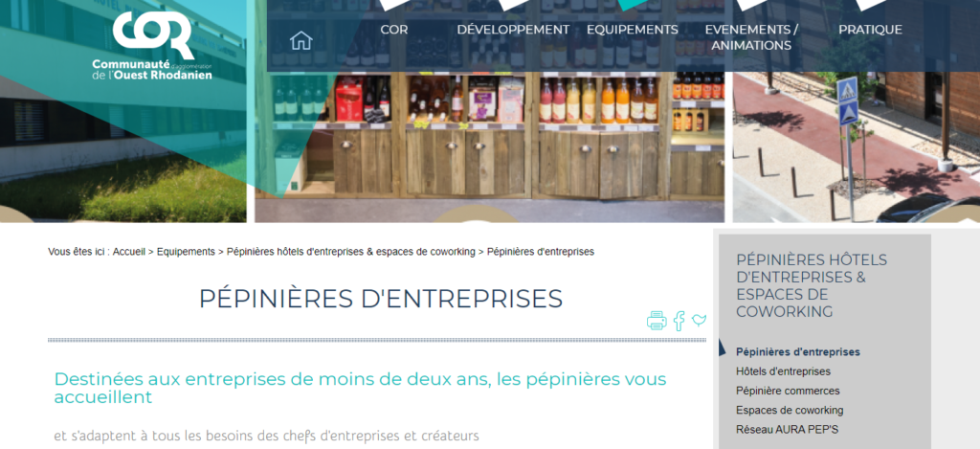Share the page on Facebook
This screenshot has width=980, height=449.
tap(679, 321)
